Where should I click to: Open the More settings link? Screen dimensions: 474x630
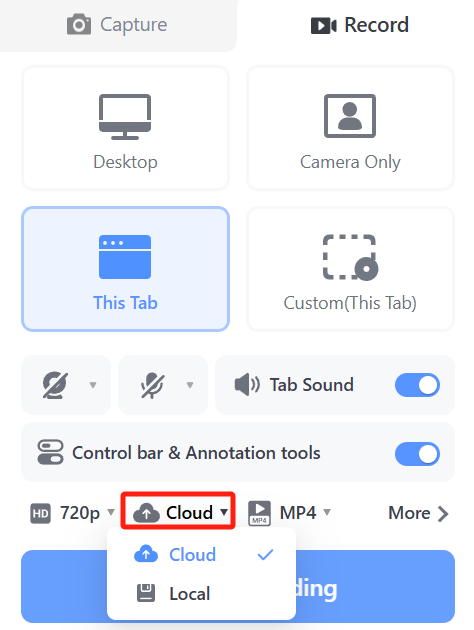[418, 513]
